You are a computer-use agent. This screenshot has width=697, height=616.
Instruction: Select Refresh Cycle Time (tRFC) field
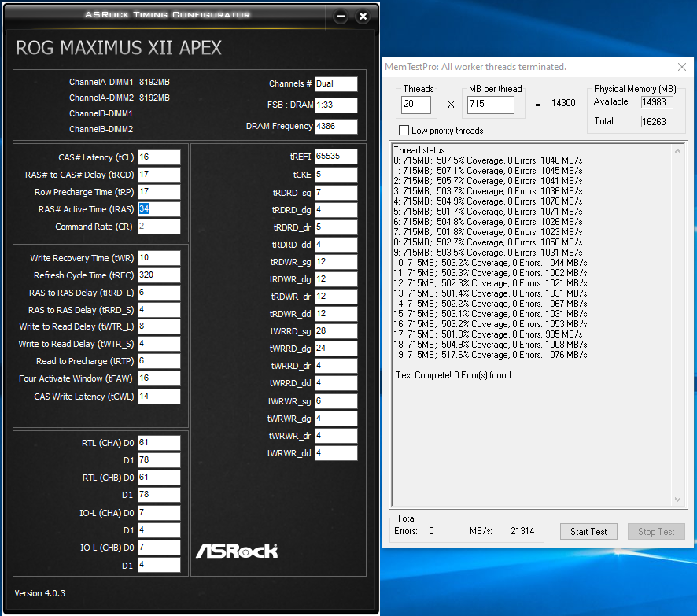pyautogui.click(x=159, y=275)
